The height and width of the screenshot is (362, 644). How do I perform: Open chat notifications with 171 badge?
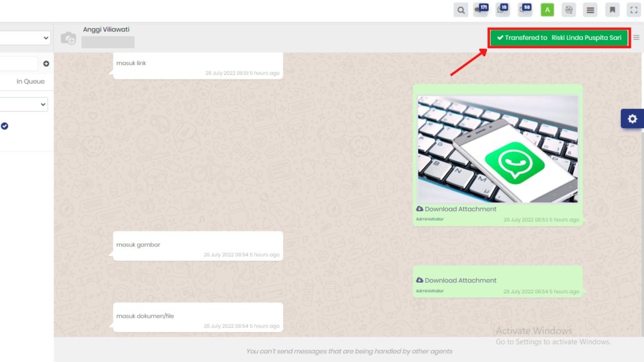pyautogui.click(x=481, y=10)
